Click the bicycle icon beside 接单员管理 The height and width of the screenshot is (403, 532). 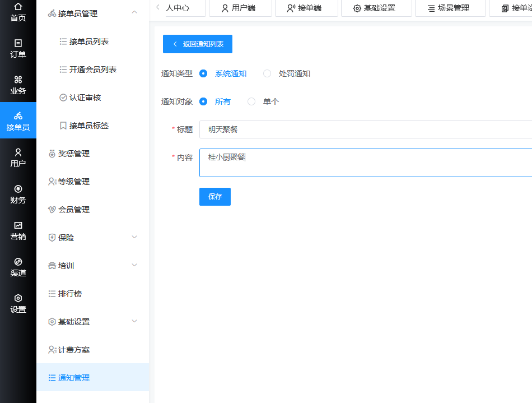[x=52, y=13]
